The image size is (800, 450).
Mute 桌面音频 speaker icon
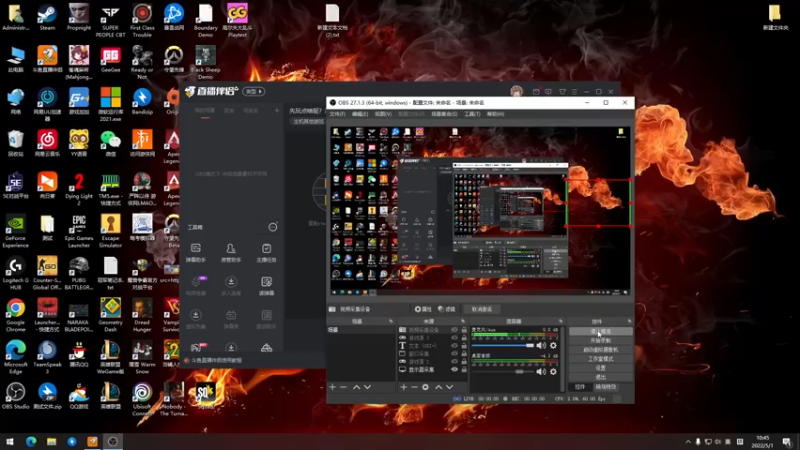coord(541,371)
